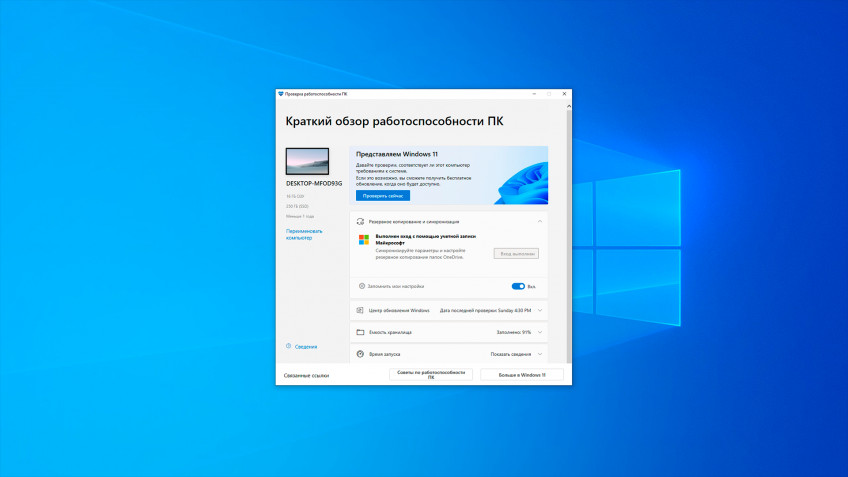Expand the storage capacity row

540,332
